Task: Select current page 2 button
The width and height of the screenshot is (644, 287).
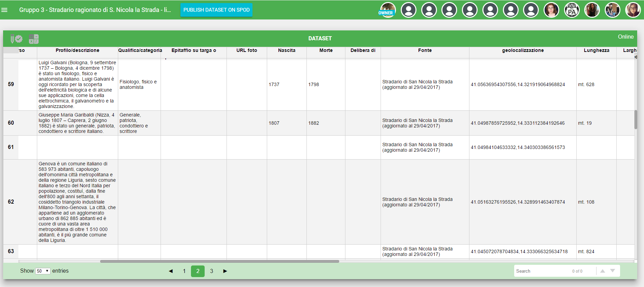Action: 198,271
